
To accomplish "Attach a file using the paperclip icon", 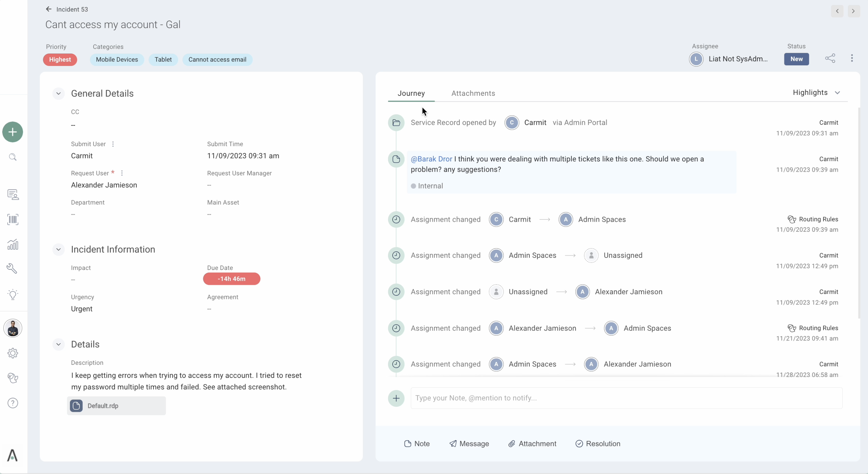I will click(512, 444).
